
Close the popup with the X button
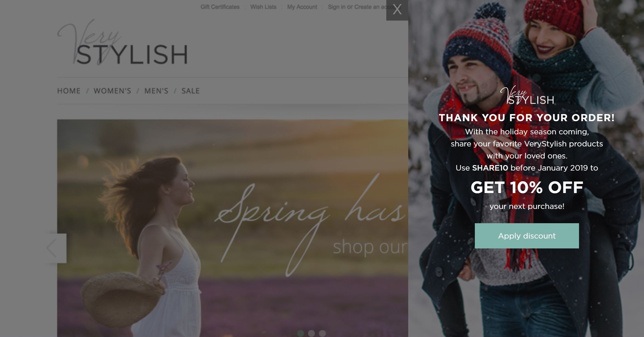tap(397, 10)
